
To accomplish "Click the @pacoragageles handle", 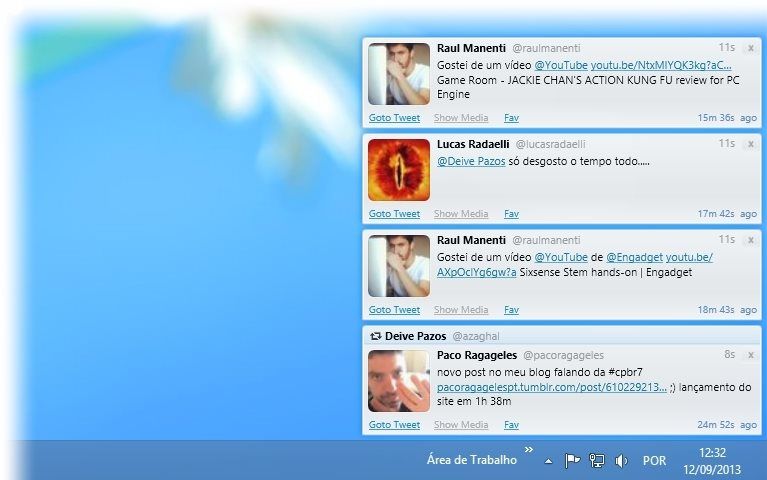I will pos(564,355).
